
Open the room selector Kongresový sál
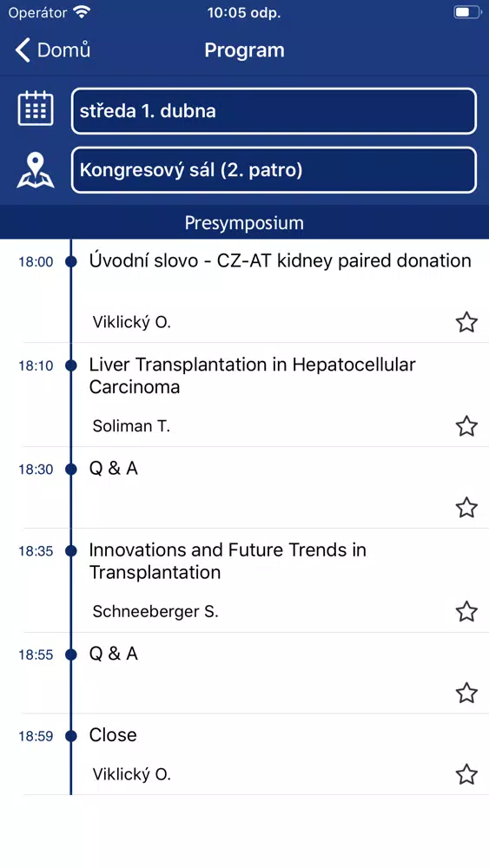point(274,170)
